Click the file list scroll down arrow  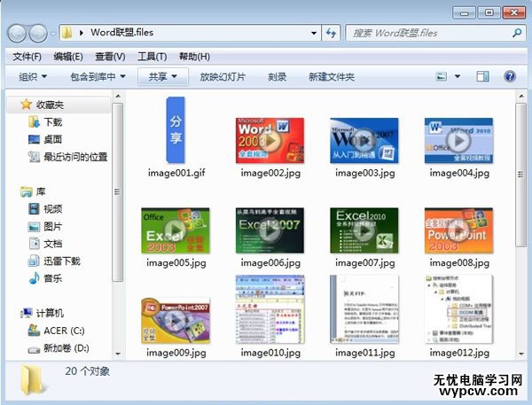point(521,354)
